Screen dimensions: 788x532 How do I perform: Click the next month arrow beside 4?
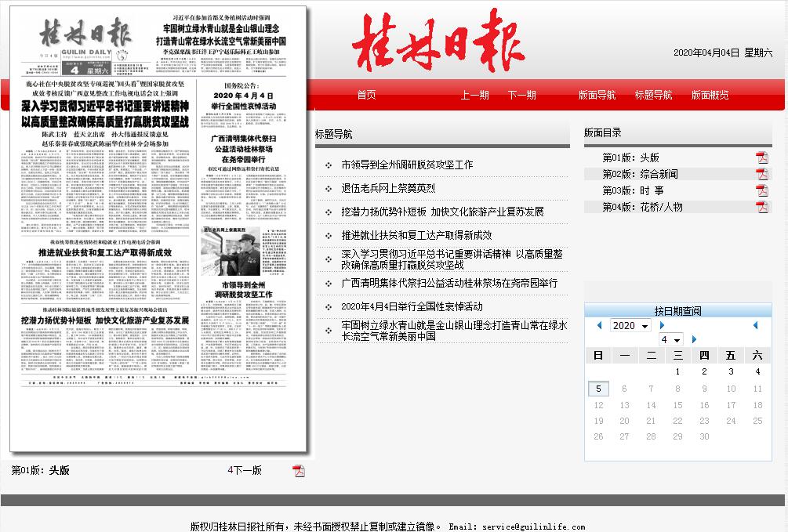tap(694, 339)
